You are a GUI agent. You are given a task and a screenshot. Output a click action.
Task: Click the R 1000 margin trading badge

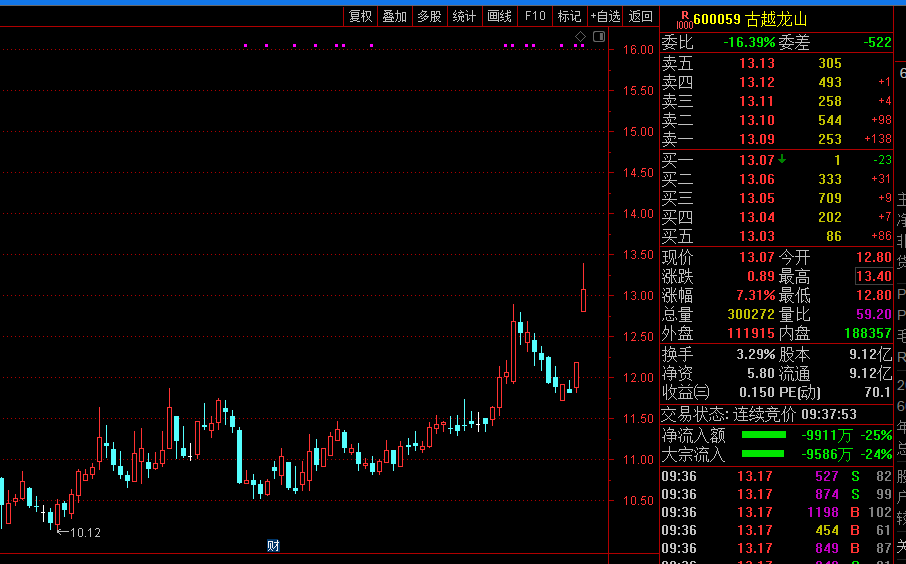684,19
